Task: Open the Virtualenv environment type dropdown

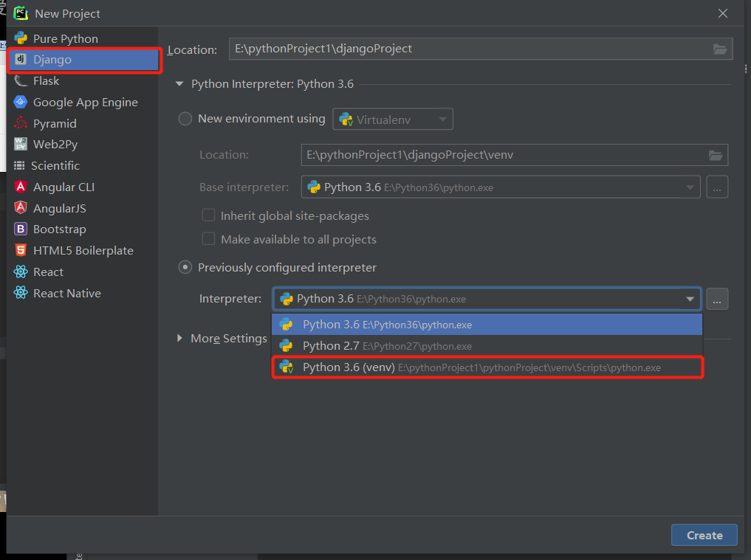Action: (393, 120)
